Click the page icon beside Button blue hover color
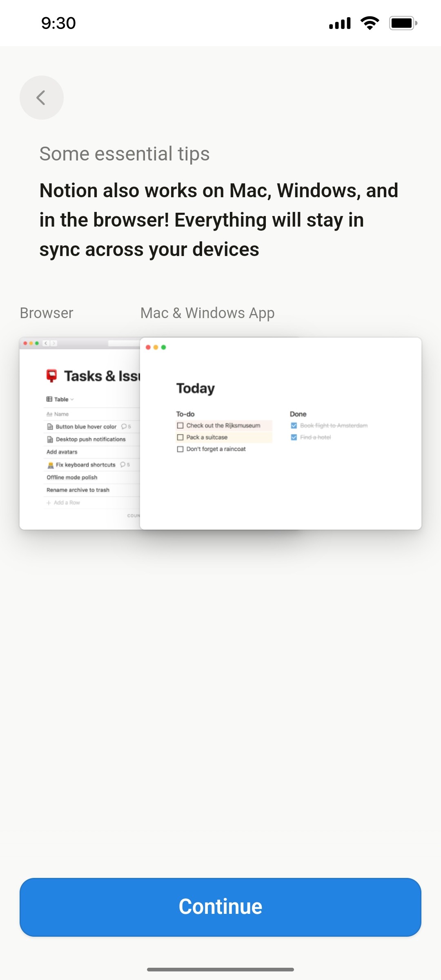Screen dimensions: 441x980 pos(50,426)
